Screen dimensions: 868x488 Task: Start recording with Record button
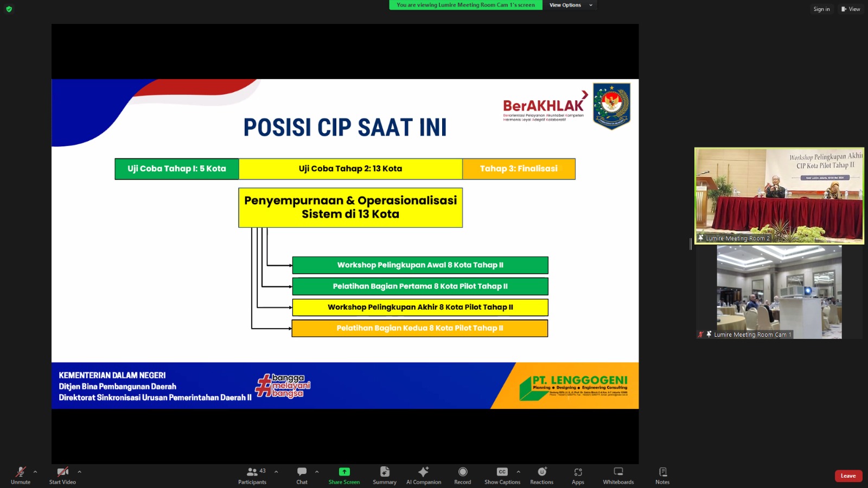tap(463, 475)
